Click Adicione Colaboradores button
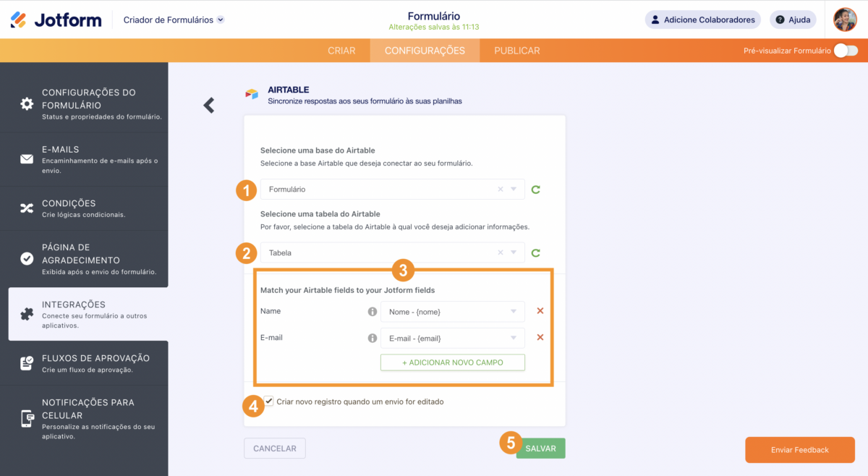 pyautogui.click(x=702, y=20)
